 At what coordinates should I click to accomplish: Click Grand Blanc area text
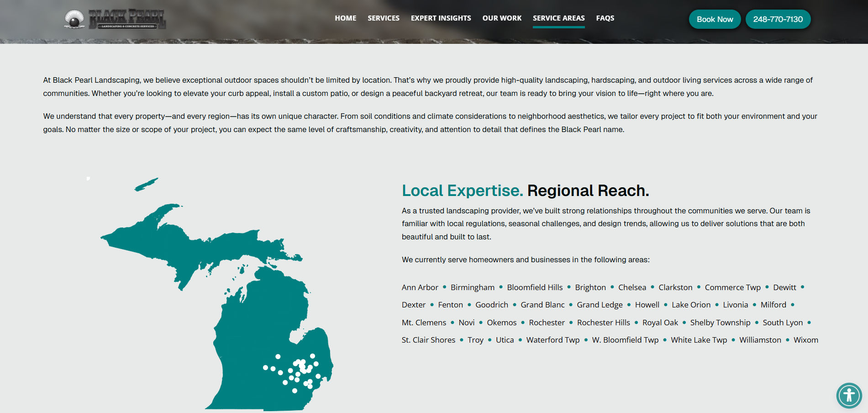(x=542, y=305)
